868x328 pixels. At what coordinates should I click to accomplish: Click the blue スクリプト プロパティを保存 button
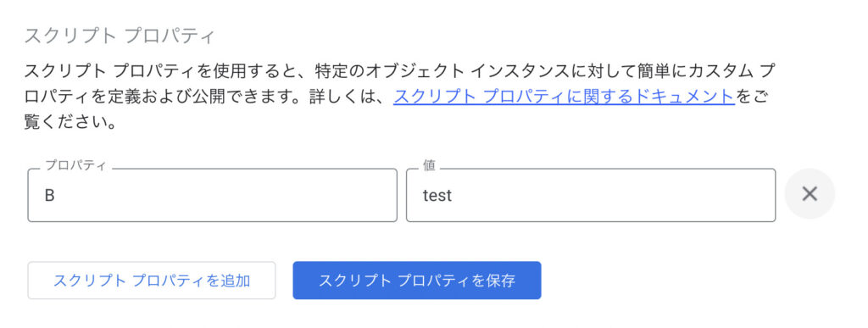point(417,281)
